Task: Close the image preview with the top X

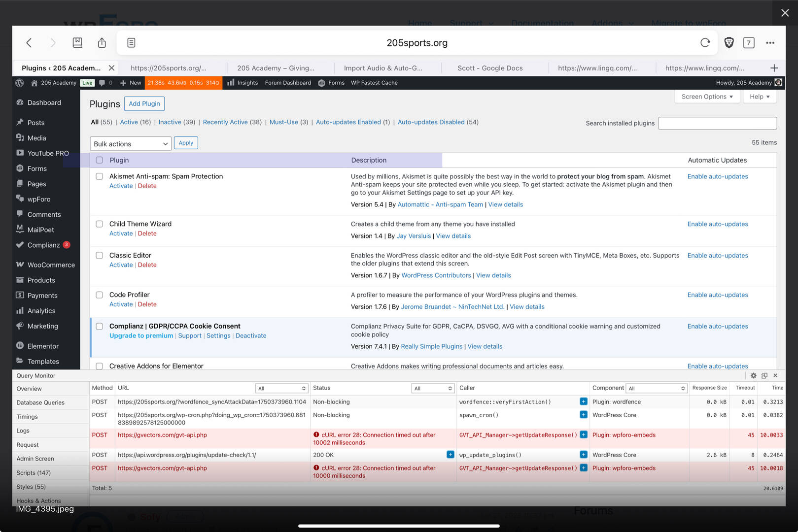Action: coord(785,13)
